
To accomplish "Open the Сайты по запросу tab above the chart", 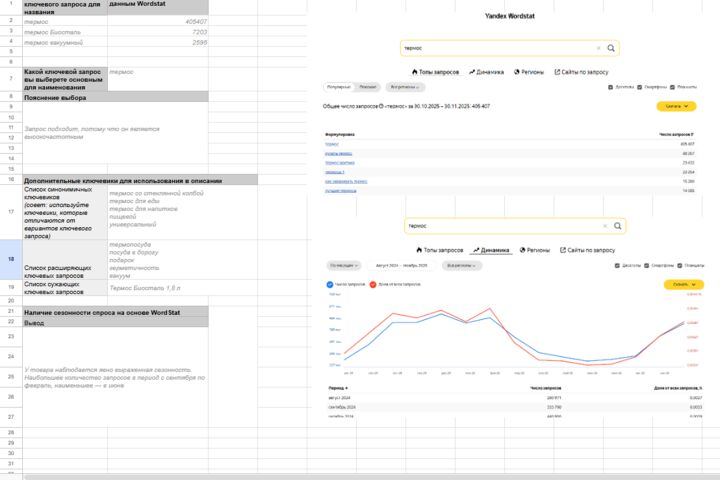I will 587,250.
